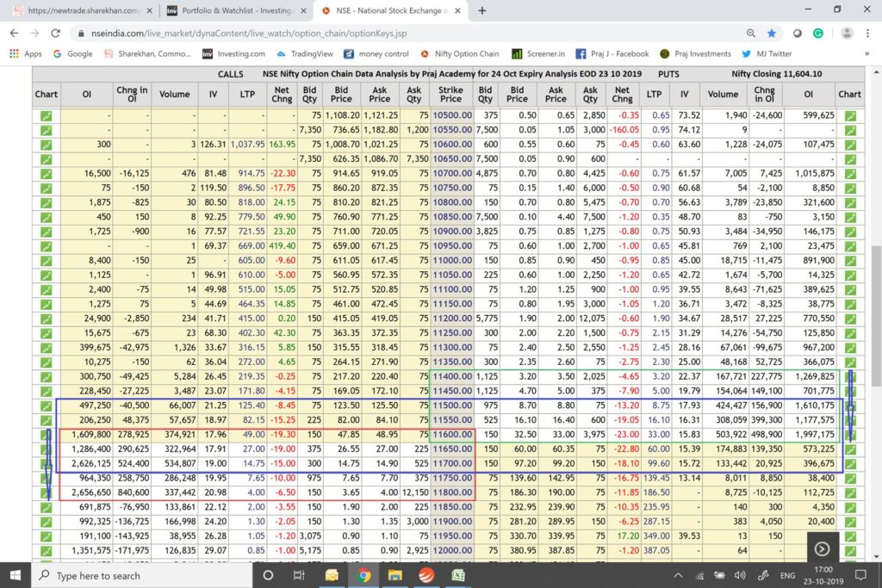Open Windows Task View from taskbar
The width and height of the screenshot is (882, 588).
pos(299,574)
